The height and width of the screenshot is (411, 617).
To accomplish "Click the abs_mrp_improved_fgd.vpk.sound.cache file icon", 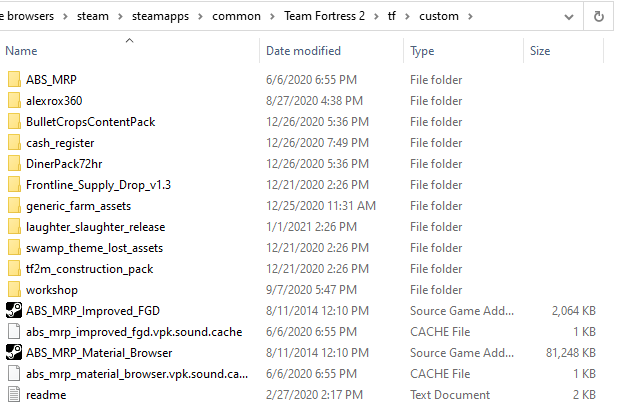I will pos(13,331).
